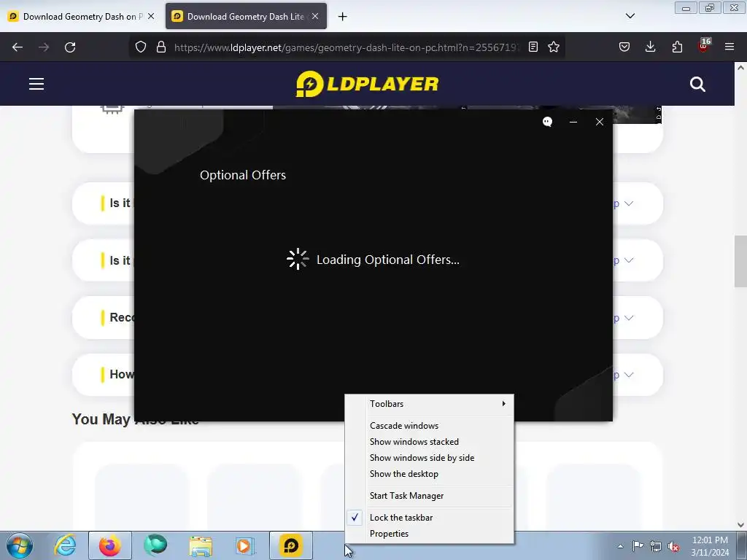Click the page vertical scrollbar thumb

[740, 262]
